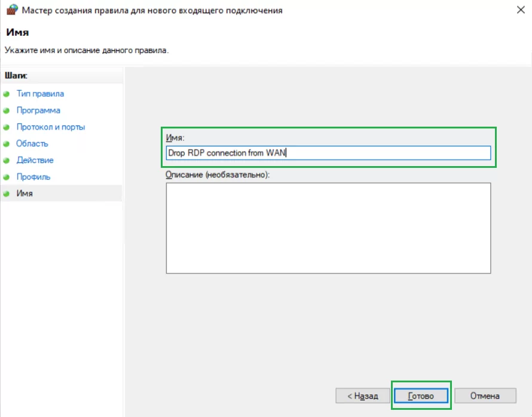532x417 pixels.
Task: Click the Имя rule name field
Action: pyautogui.click(x=328, y=153)
